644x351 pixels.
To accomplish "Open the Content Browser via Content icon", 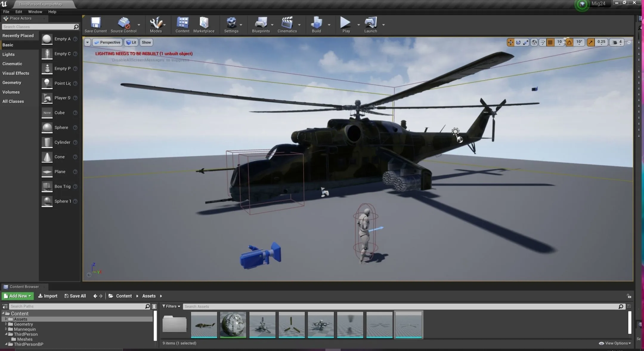I will [x=182, y=25].
